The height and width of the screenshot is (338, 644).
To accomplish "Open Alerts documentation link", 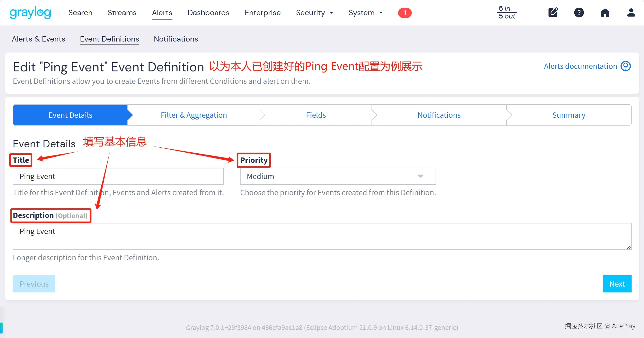I will tap(580, 66).
